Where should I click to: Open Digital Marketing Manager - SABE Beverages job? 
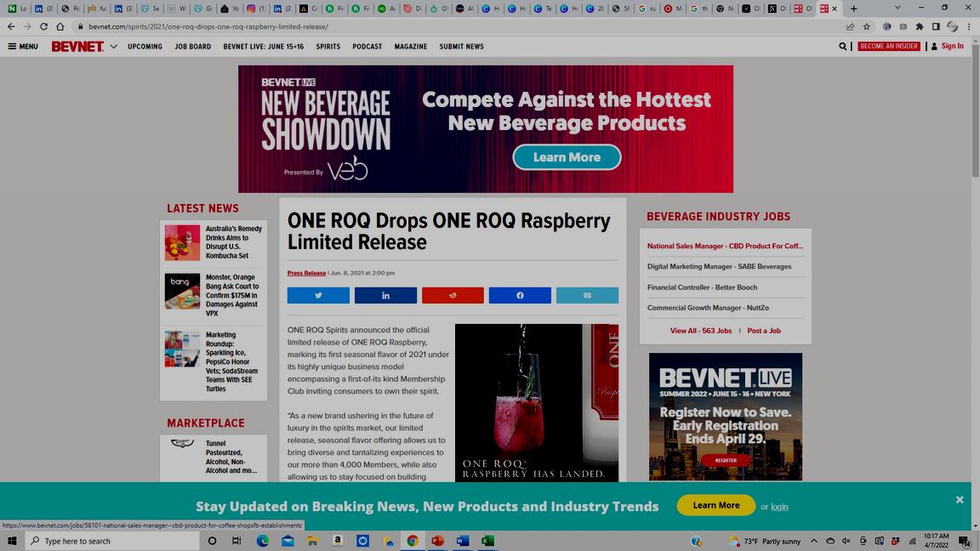coord(719,267)
